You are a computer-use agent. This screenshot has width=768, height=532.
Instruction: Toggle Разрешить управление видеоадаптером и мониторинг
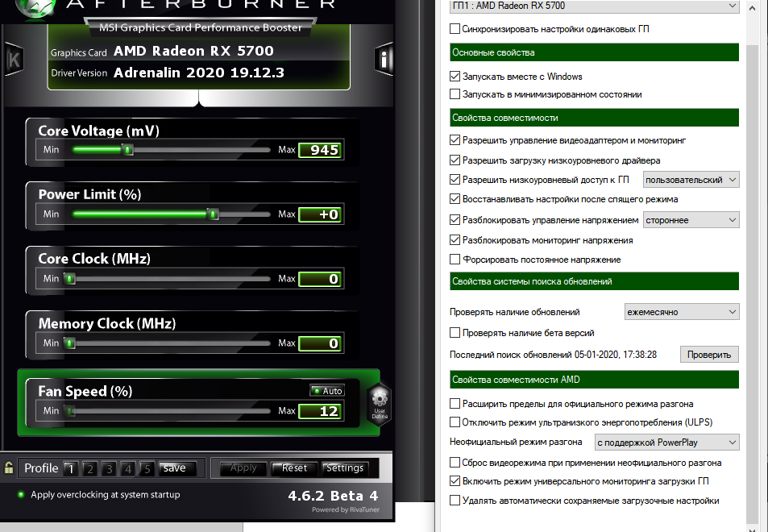pyautogui.click(x=455, y=140)
